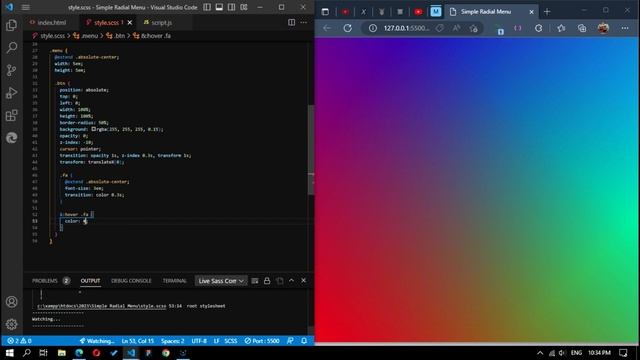The width and height of the screenshot is (640, 360).
Task: Open the Debug Console tab
Action: (131, 281)
